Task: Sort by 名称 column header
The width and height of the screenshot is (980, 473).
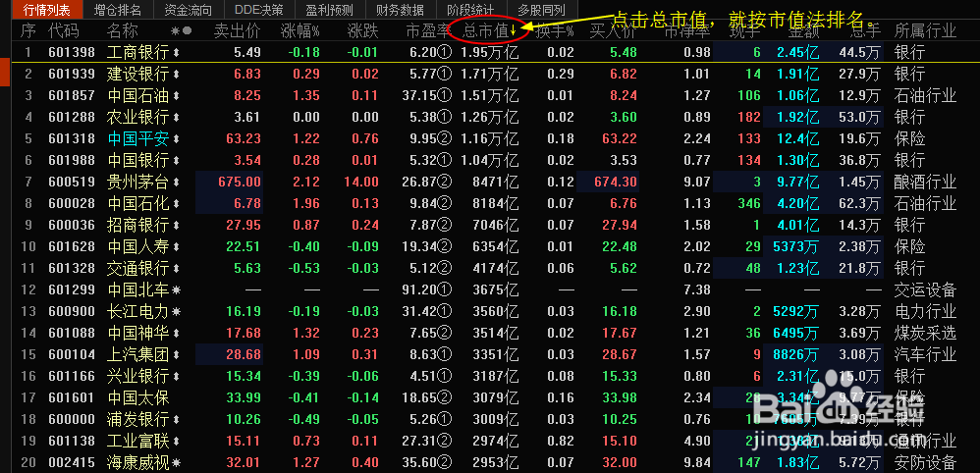Action: (123, 30)
